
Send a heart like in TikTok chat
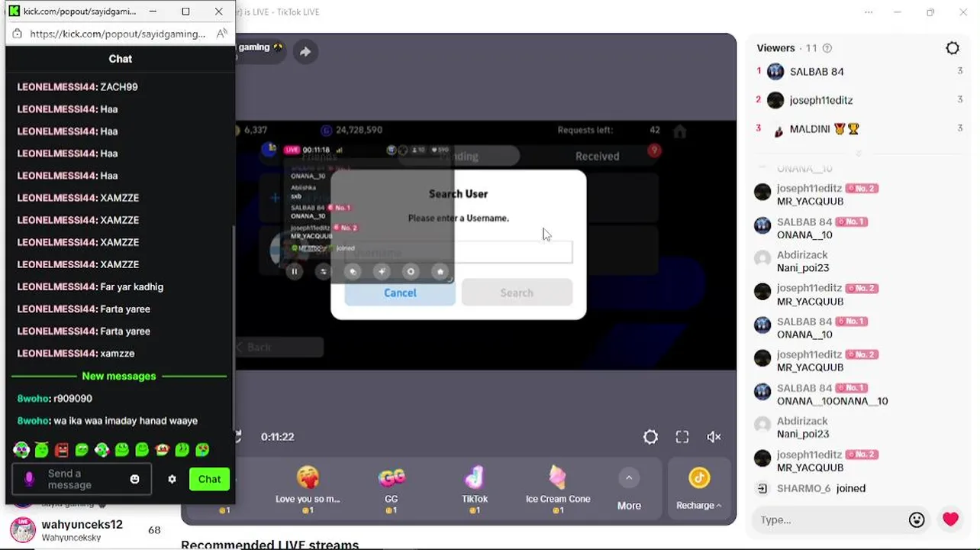950,519
